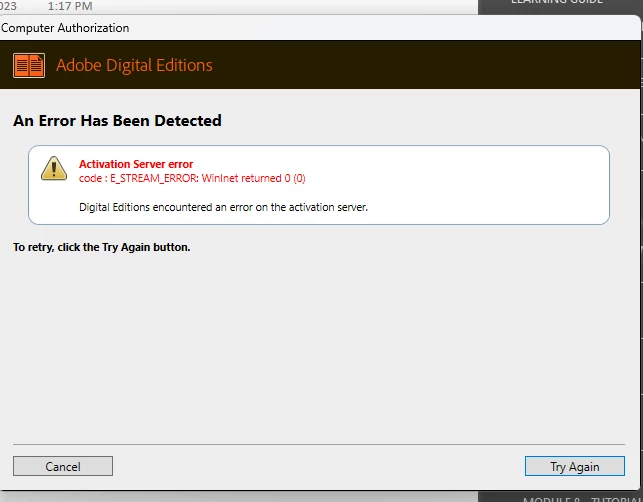Click the Try Again button
The image size is (643, 502).
click(575, 466)
